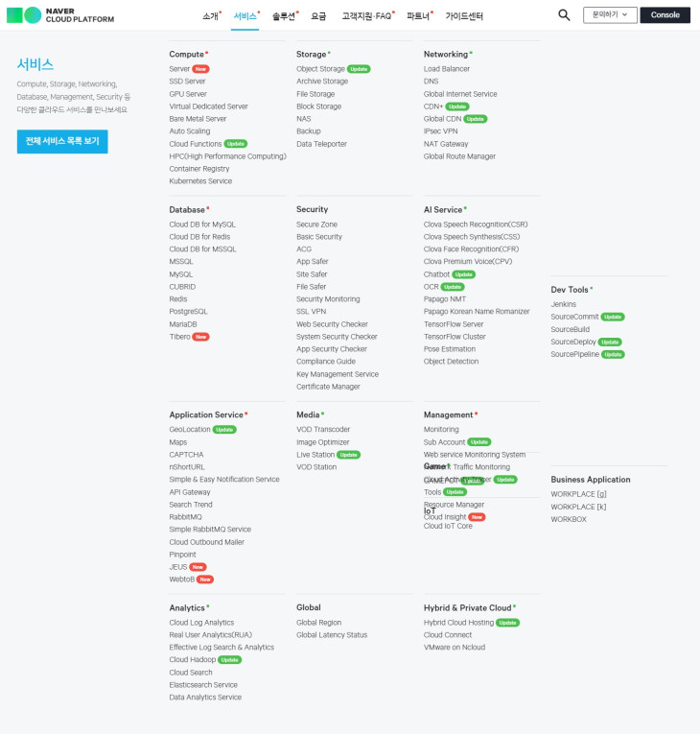Select Cloud DB for MySQL
The image size is (700, 734).
[x=202, y=225]
